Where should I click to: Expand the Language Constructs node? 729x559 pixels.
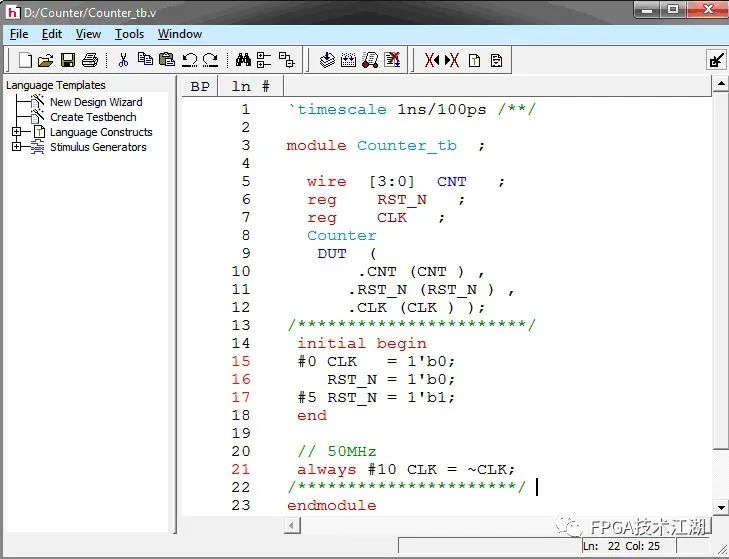pyautogui.click(x=17, y=132)
